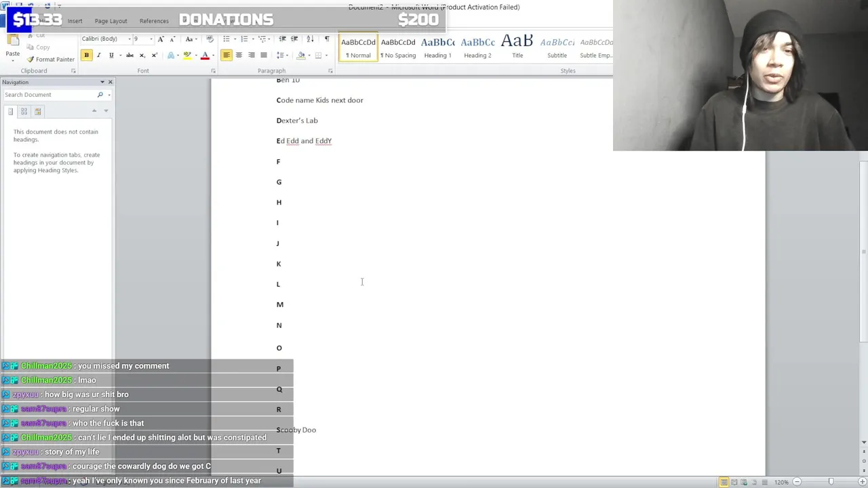The image size is (868, 488).
Task: Toggle subscript formatting
Action: point(142,55)
